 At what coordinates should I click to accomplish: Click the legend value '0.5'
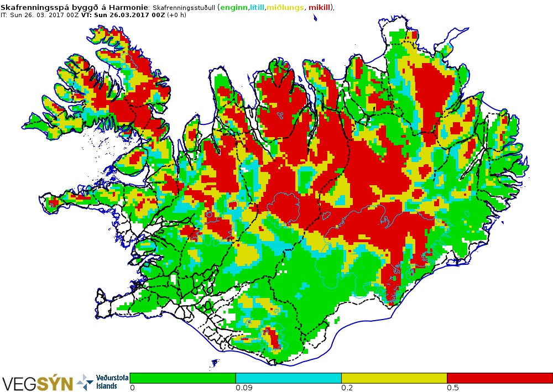[x=453, y=388]
